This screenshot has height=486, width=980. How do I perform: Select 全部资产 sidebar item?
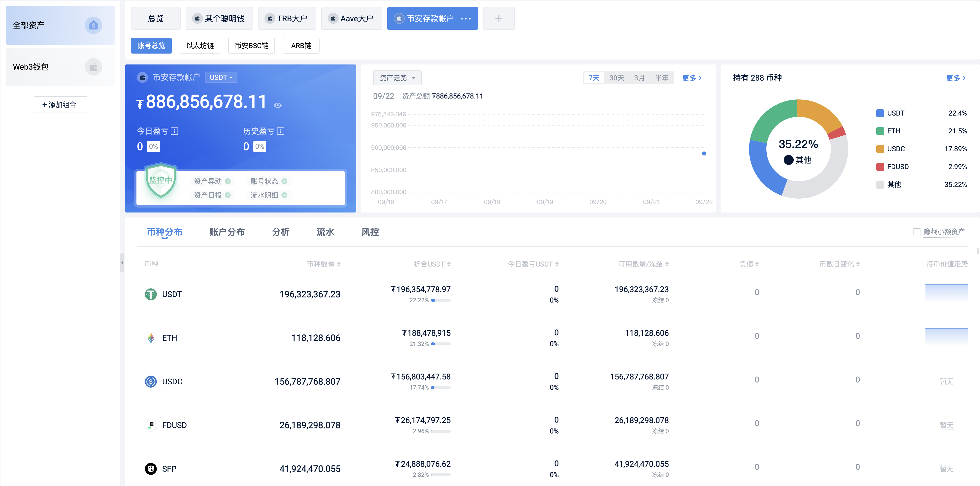click(60, 26)
